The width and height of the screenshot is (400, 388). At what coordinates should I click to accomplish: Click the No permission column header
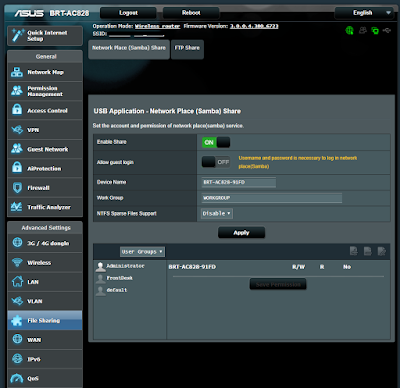[347, 267]
